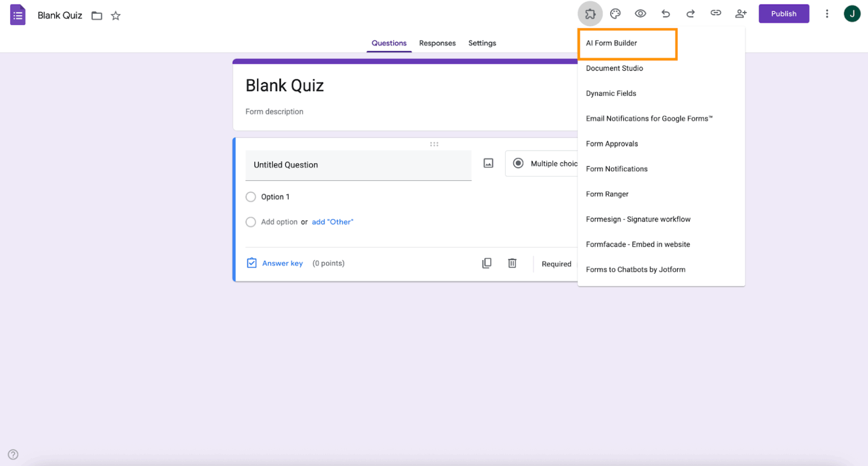This screenshot has width=868, height=466.
Task: Duplicate the current question
Action: pyautogui.click(x=487, y=263)
